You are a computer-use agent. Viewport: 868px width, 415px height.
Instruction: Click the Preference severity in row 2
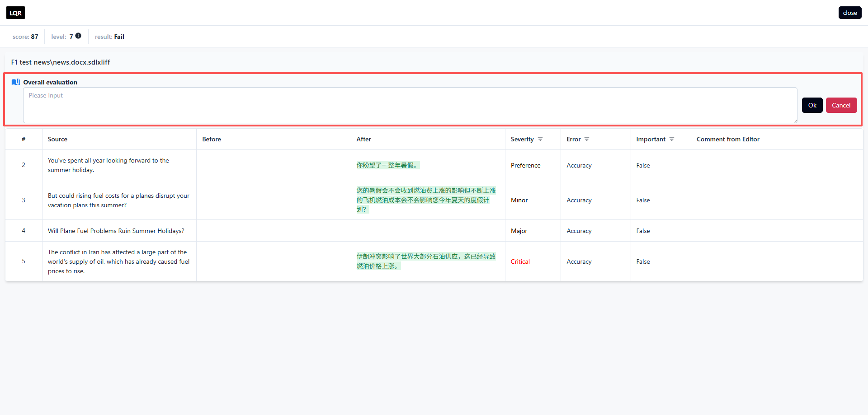(526, 165)
